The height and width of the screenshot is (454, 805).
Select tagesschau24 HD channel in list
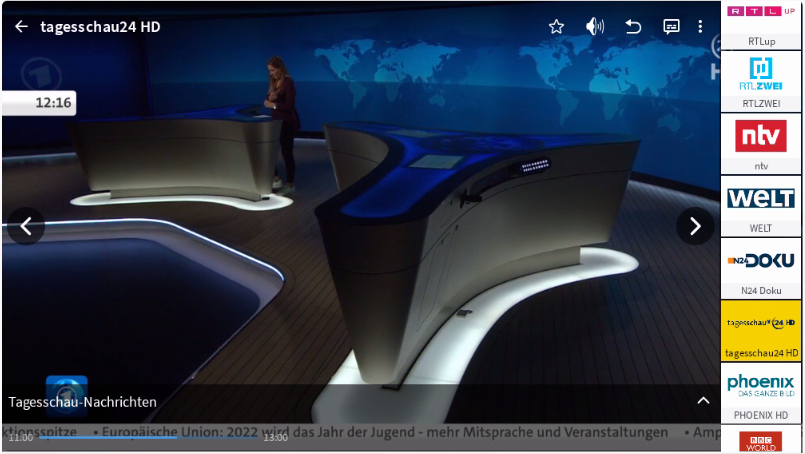(x=761, y=331)
